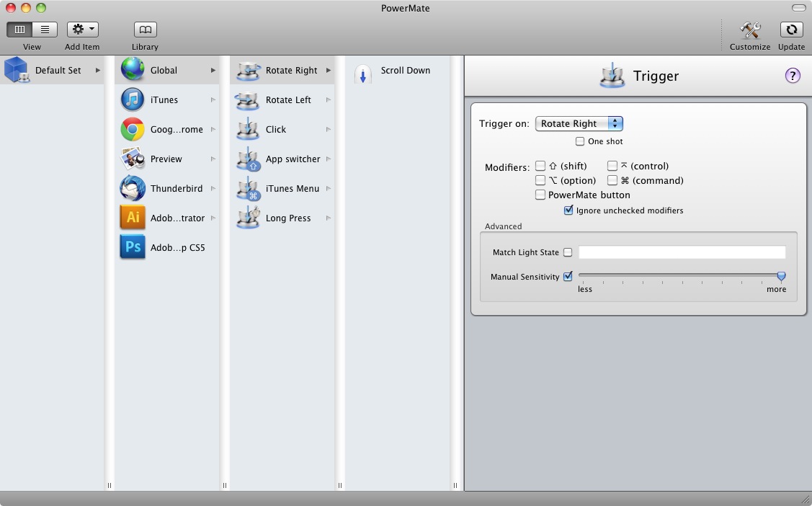Select the App switcher trigger

click(x=282, y=159)
